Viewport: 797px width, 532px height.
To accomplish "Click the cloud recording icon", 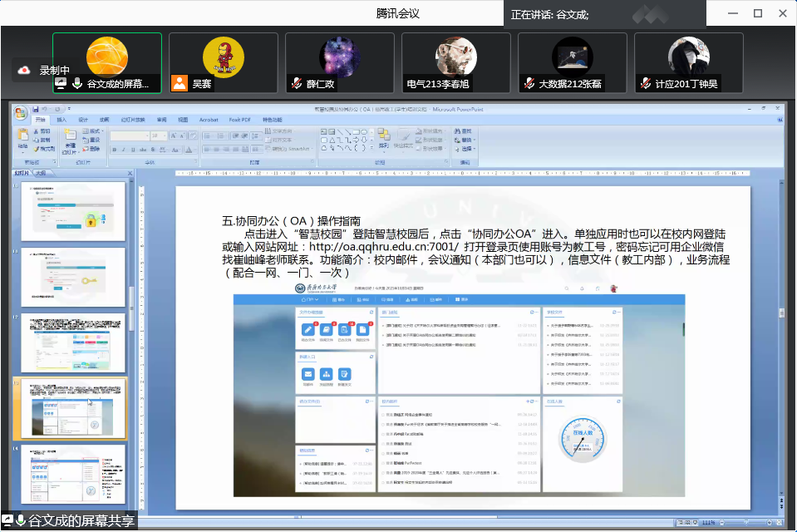I will (x=24, y=71).
